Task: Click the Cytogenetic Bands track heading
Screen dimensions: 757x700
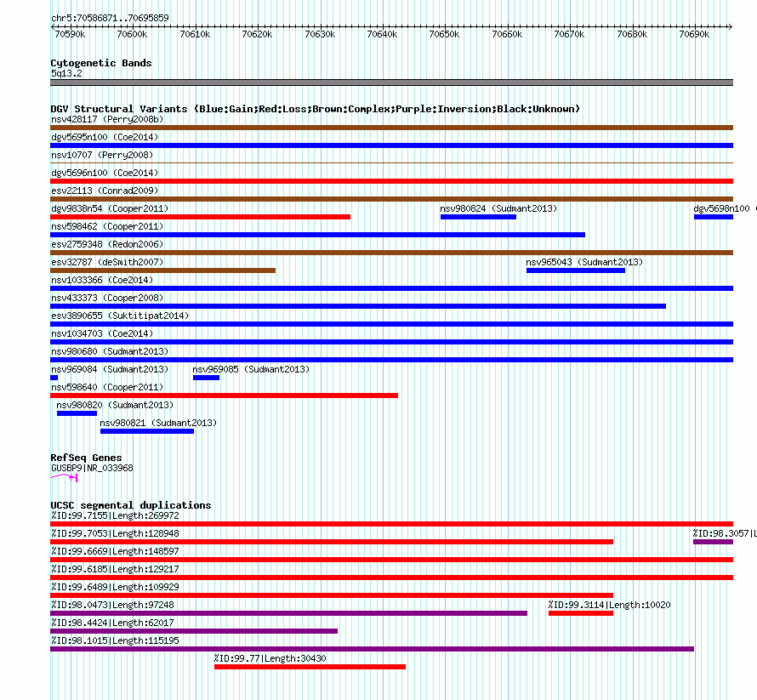Action: click(101, 63)
